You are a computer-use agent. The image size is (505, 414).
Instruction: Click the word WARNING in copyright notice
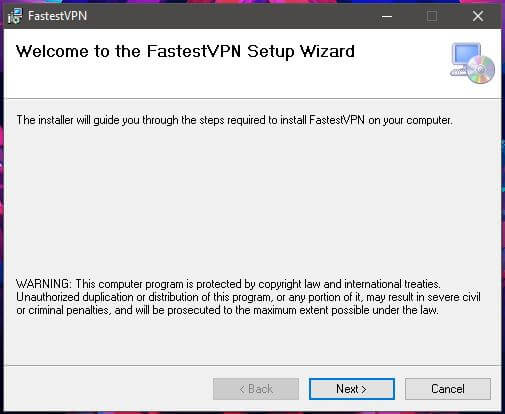(x=43, y=284)
